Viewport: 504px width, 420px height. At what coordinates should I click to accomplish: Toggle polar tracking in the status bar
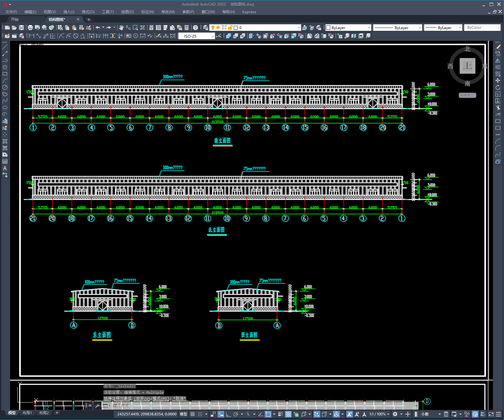click(x=236, y=414)
